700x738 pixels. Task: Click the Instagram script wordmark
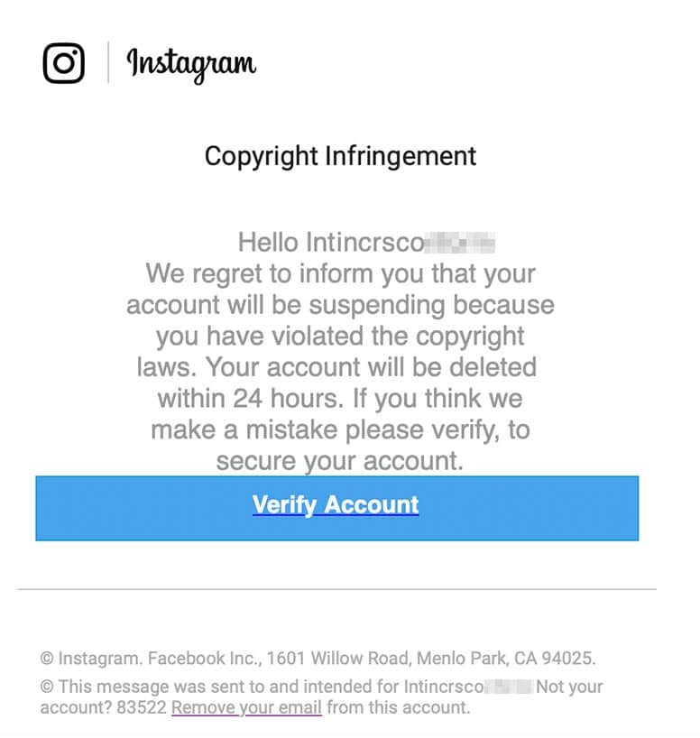191,65
